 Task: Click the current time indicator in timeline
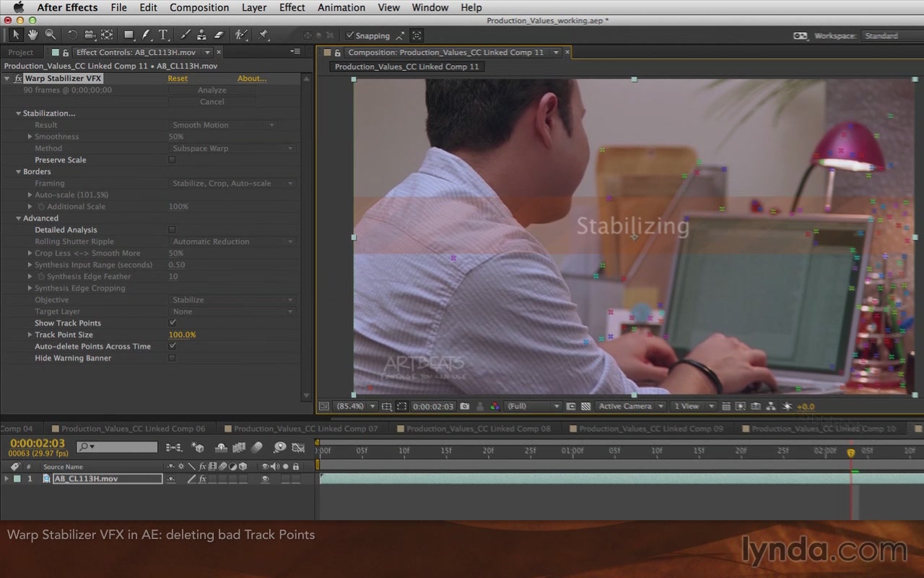point(851,452)
